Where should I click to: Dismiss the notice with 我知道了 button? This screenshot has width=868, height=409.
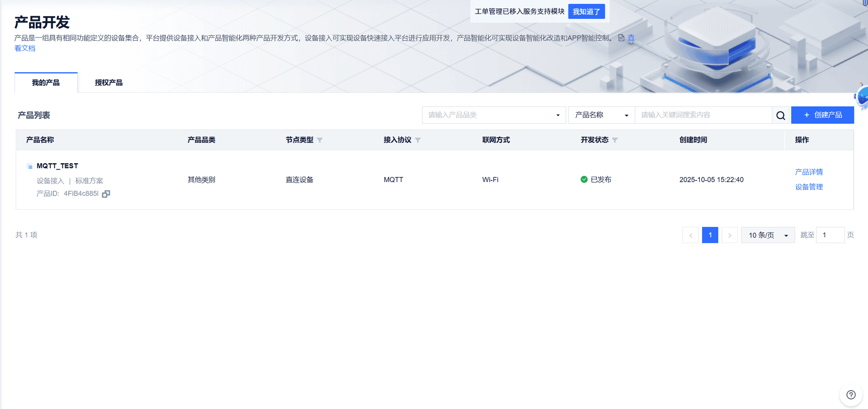pyautogui.click(x=586, y=11)
